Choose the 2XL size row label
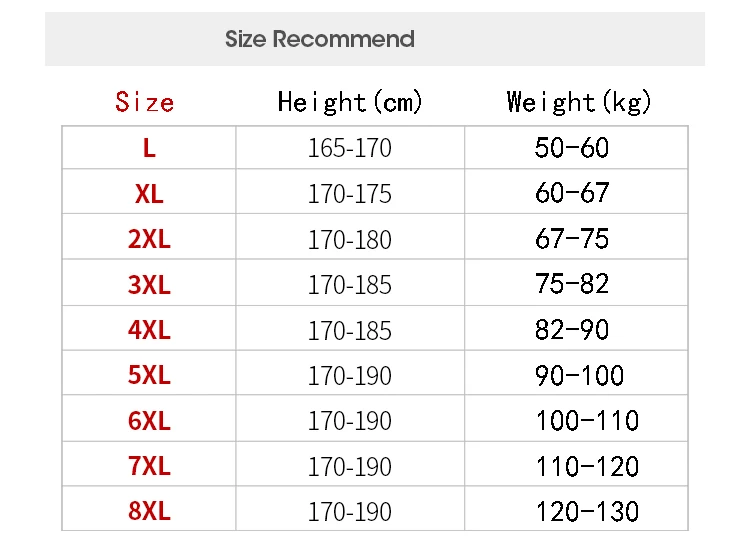This screenshot has height=550, width=750. coord(149,239)
